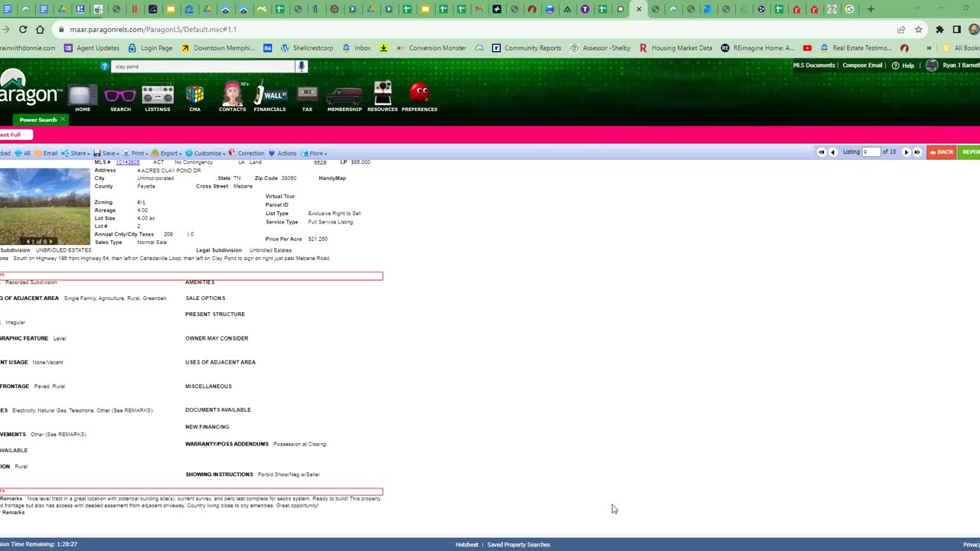This screenshot has height=551, width=980.
Task: Click Compose Email link
Action: pyautogui.click(x=862, y=66)
